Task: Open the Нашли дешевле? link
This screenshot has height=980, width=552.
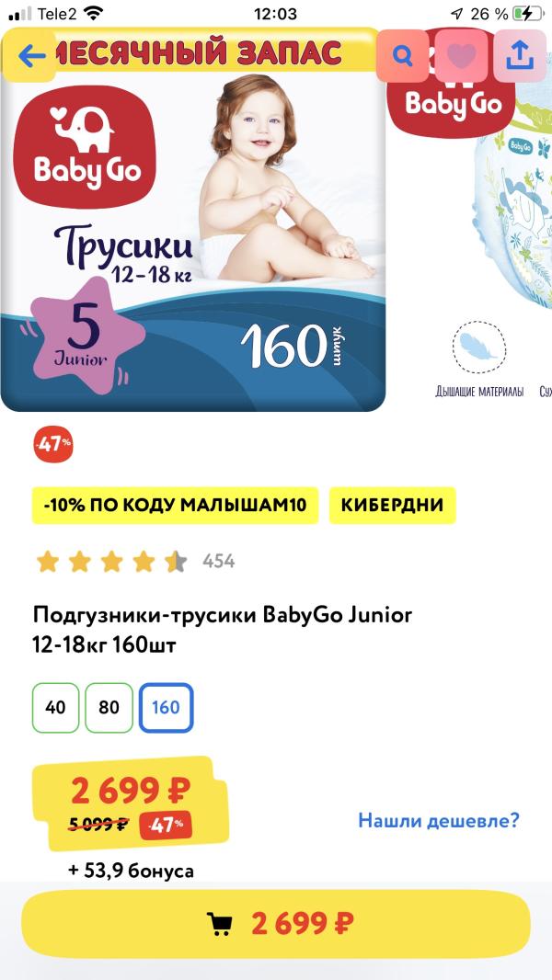Action: 439,820
